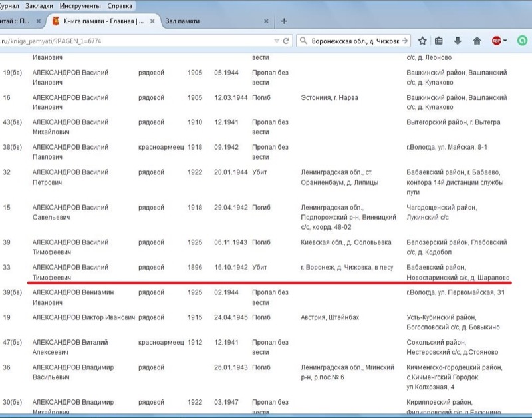532x418 pixels.
Task: Click the URL address field
Action: point(133,41)
